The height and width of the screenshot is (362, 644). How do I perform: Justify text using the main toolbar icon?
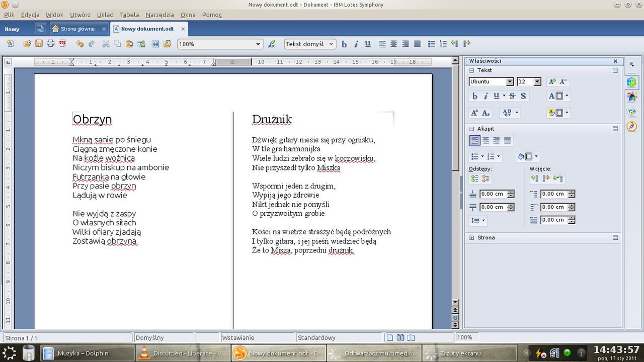tap(417, 44)
